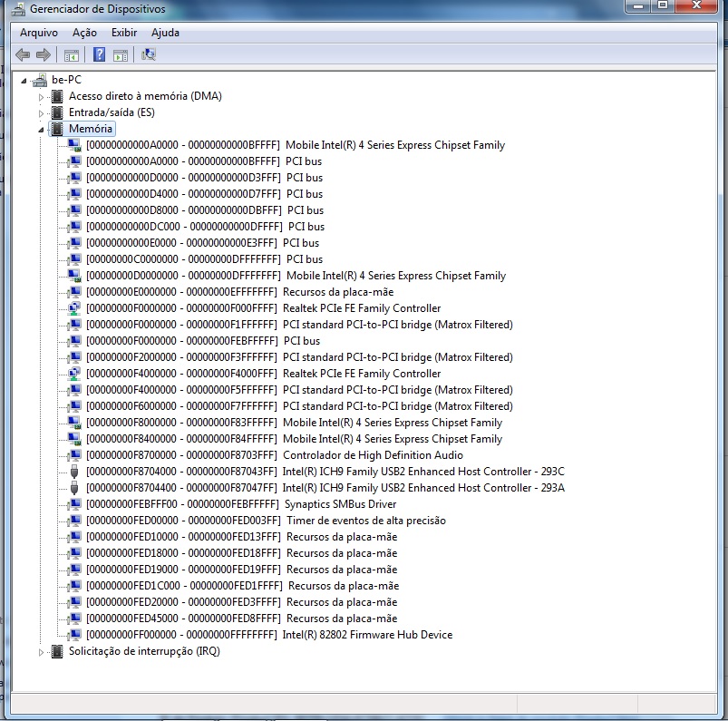
Task: Click the Back arrow toolbar icon
Action: click(23, 54)
